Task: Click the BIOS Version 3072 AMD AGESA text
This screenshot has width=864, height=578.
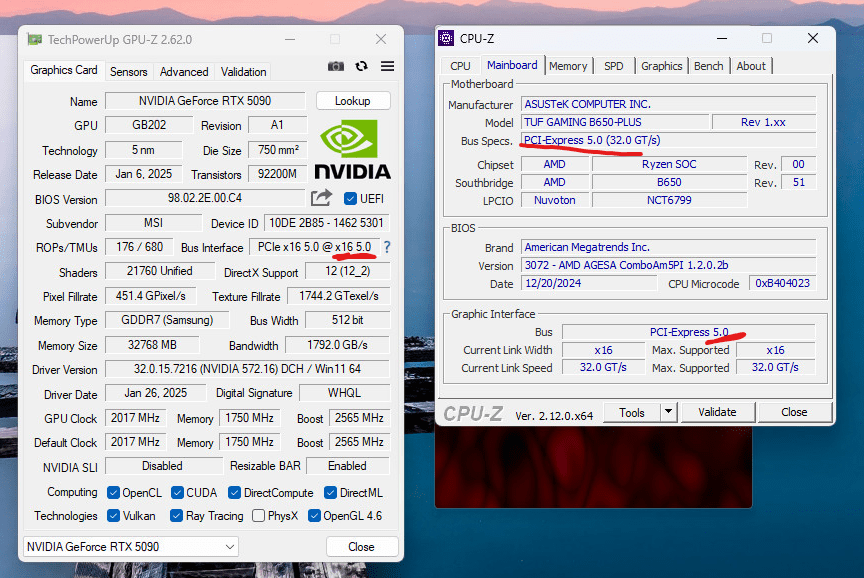Action: [x=626, y=265]
